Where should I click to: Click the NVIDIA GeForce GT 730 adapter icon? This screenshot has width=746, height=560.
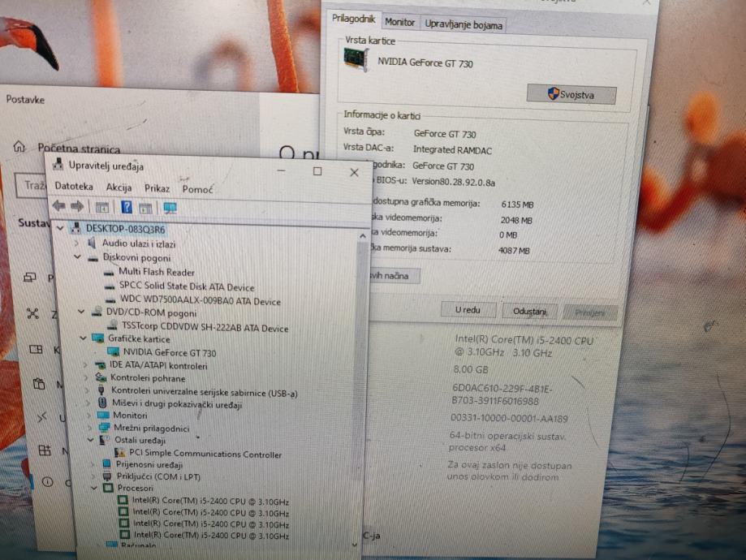[x=356, y=60]
